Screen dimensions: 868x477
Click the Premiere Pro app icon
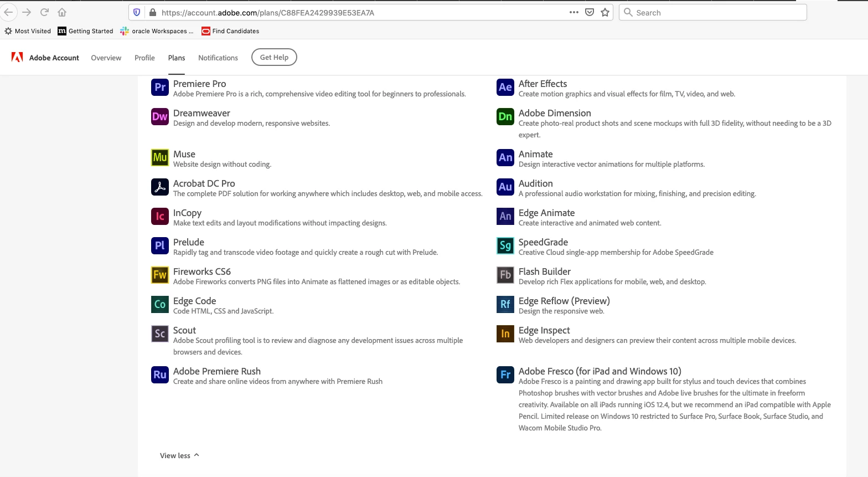click(x=160, y=87)
